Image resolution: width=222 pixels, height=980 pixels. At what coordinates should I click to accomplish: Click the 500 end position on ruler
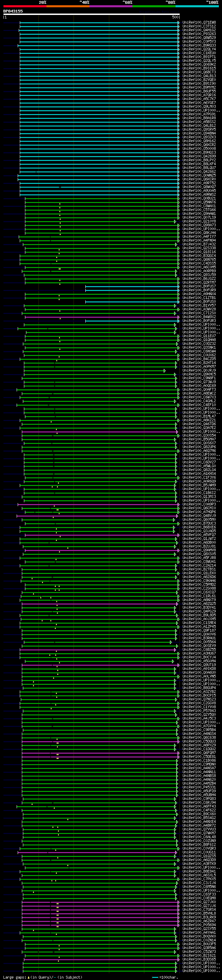(x=175, y=17)
